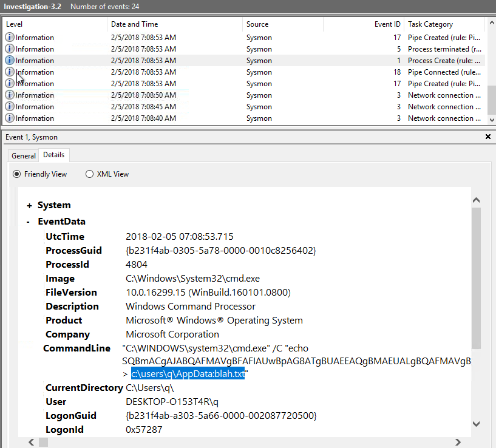This screenshot has width=496, height=448.
Task: Click info icon of 7:08:50 AM event row
Action: (x=10, y=95)
